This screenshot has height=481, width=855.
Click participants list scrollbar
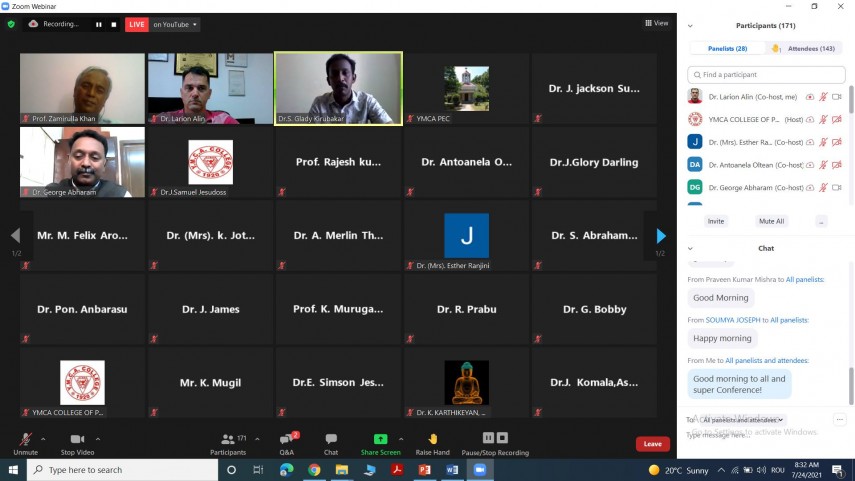(x=851, y=99)
